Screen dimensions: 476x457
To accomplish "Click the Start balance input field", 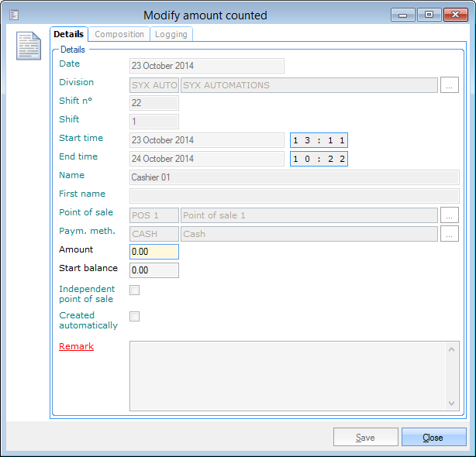I will click(154, 270).
